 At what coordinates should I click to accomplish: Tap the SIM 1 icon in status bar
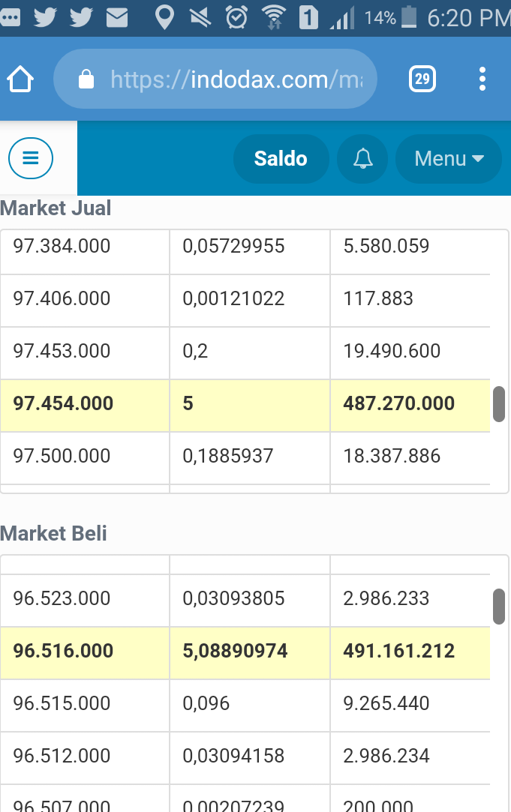pyautogui.click(x=308, y=18)
